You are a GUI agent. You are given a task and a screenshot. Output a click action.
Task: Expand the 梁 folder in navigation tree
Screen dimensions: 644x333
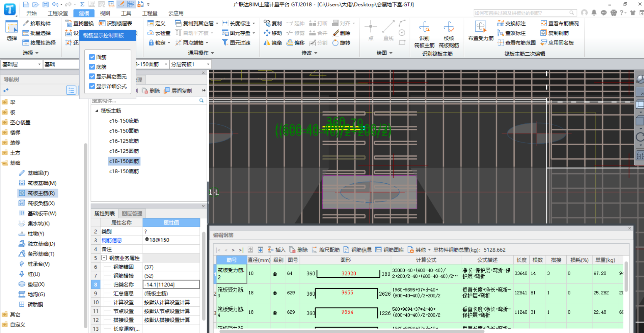click(5, 102)
